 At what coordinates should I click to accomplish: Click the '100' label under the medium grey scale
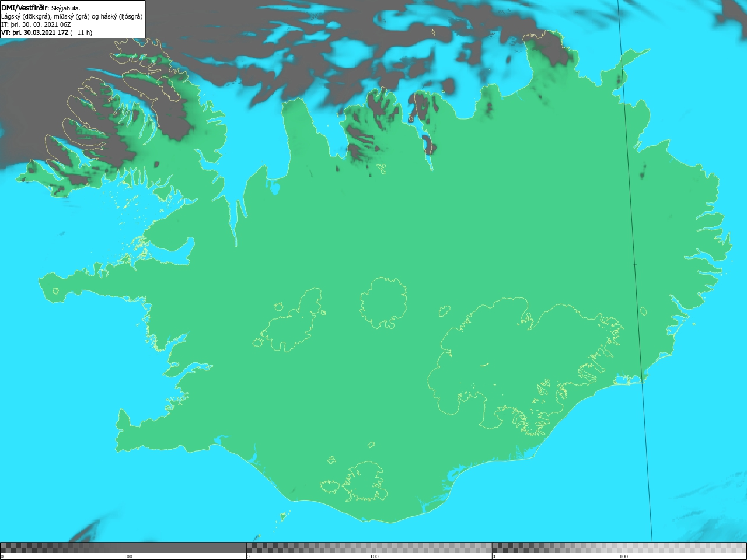pyautogui.click(x=374, y=556)
